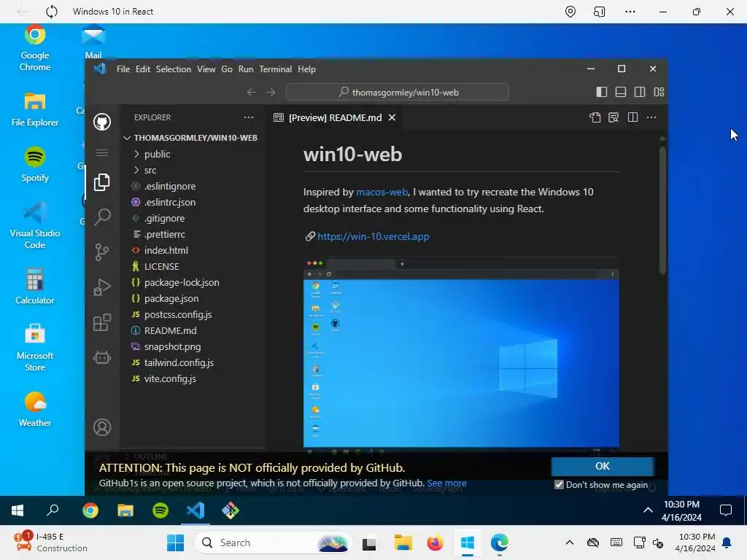The height and width of the screenshot is (560, 747).
Task: Open postcss.config.js file
Action: pos(193,315)
